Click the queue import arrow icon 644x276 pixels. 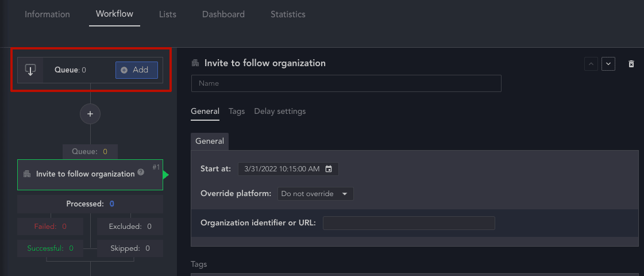(30, 70)
